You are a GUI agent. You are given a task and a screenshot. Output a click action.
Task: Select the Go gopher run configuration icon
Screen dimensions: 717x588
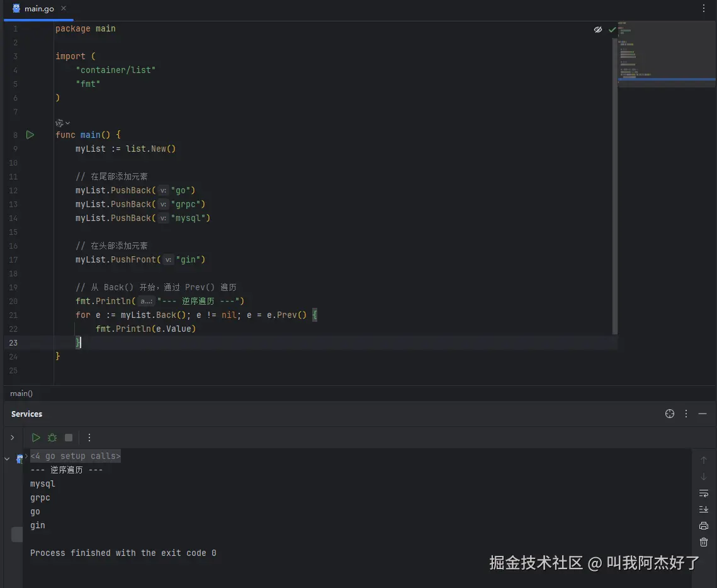click(20, 458)
